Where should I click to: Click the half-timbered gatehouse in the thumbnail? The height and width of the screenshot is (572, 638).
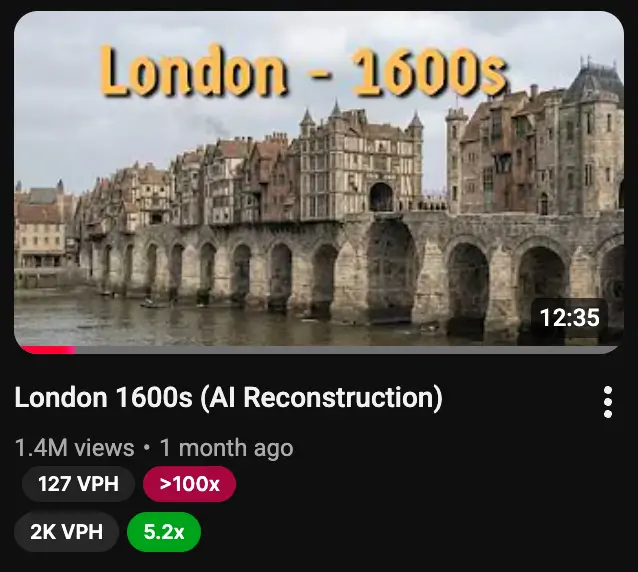pos(361,163)
